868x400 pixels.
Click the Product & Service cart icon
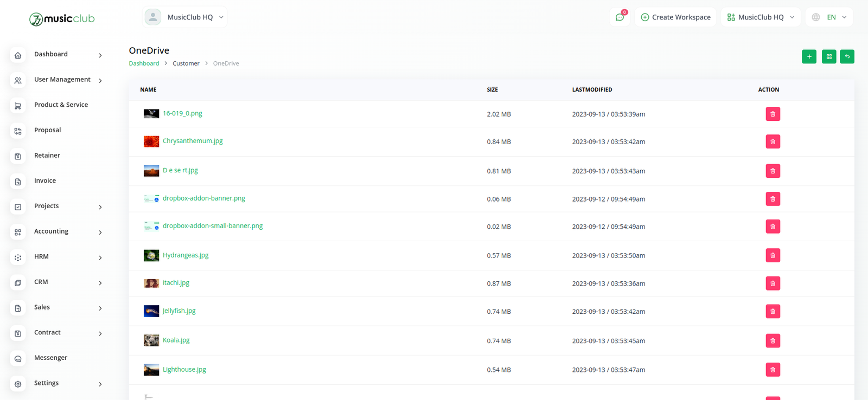pyautogui.click(x=18, y=106)
